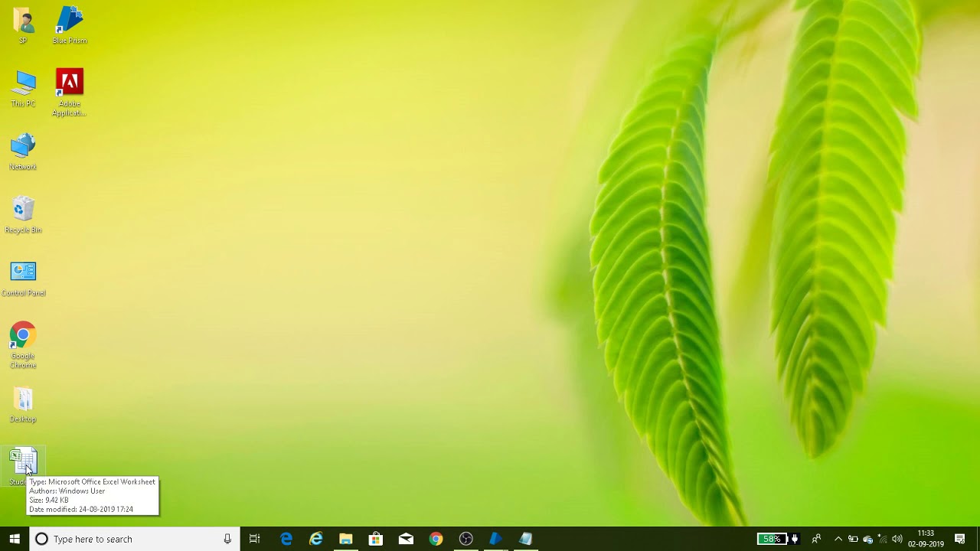
Task: Open Task View from the taskbar
Action: tap(255, 539)
